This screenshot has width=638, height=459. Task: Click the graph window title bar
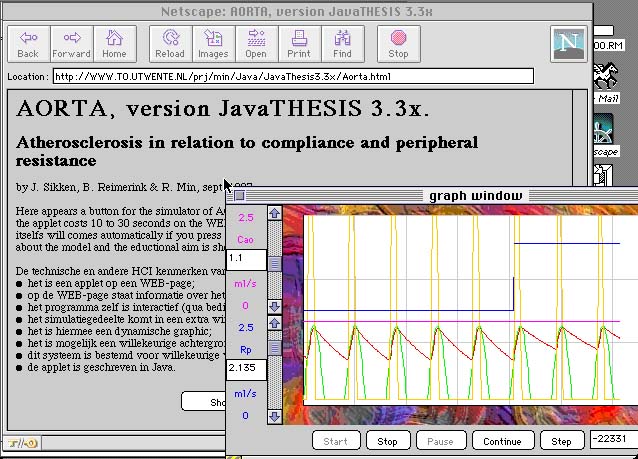point(432,196)
